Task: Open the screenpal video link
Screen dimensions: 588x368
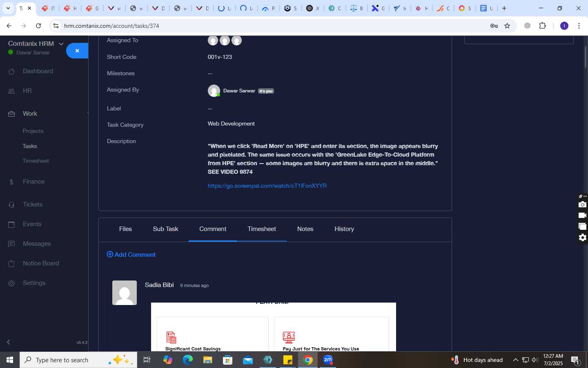Action: 267,186
